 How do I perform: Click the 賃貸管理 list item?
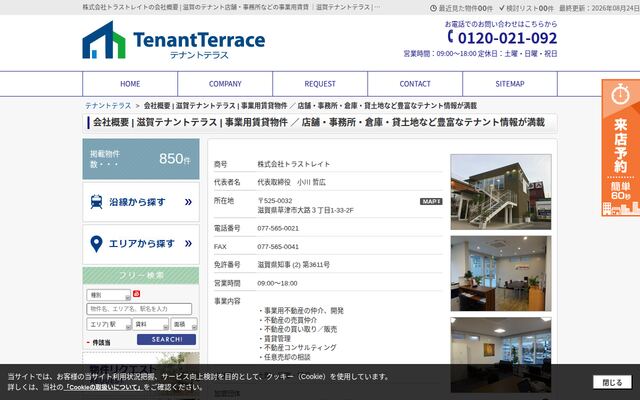(x=274, y=338)
